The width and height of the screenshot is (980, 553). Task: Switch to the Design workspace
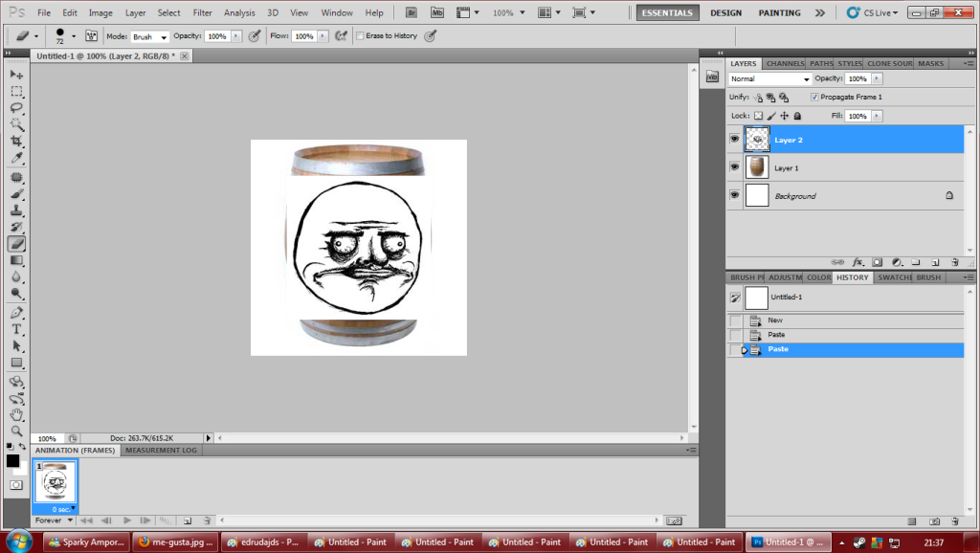725,12
